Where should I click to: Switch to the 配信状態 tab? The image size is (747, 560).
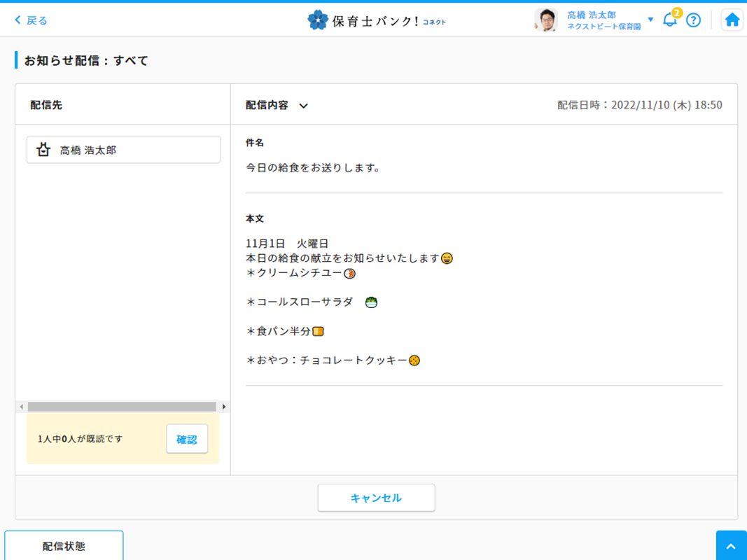click(64, 546)
